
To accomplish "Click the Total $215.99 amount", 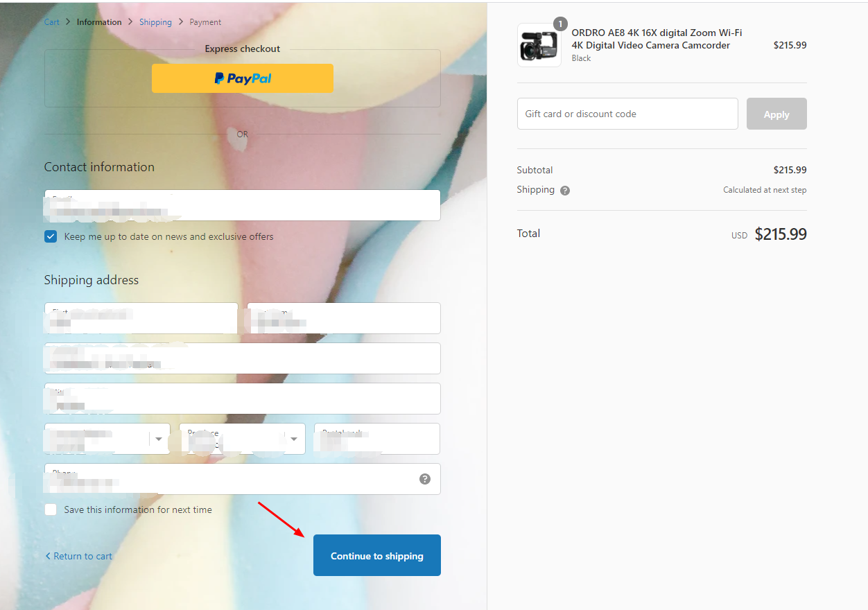I will pyautogui.click(x=781, y=234).
